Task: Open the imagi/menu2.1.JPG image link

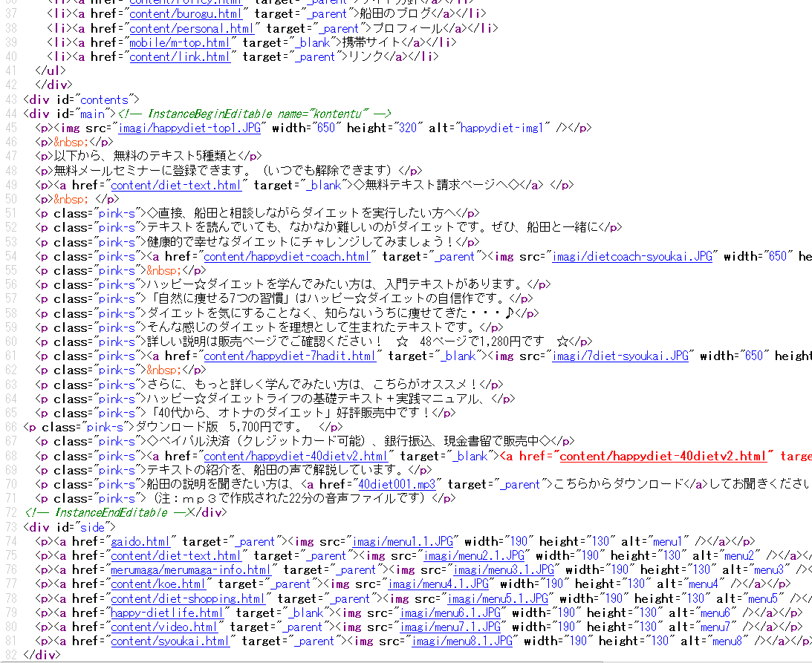Action: point(475,555)
